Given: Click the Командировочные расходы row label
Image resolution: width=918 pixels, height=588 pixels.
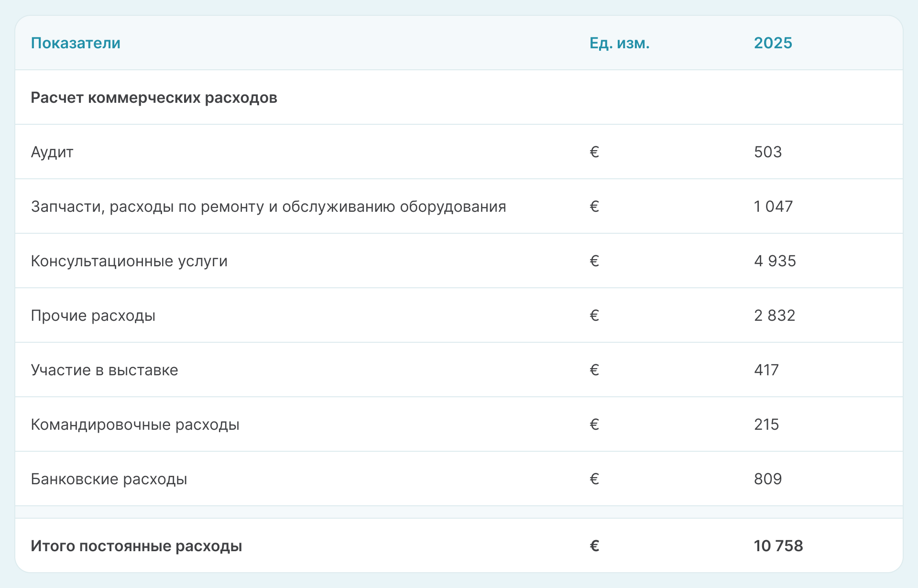Looking at the screenshot, I should tap(135, 425).
